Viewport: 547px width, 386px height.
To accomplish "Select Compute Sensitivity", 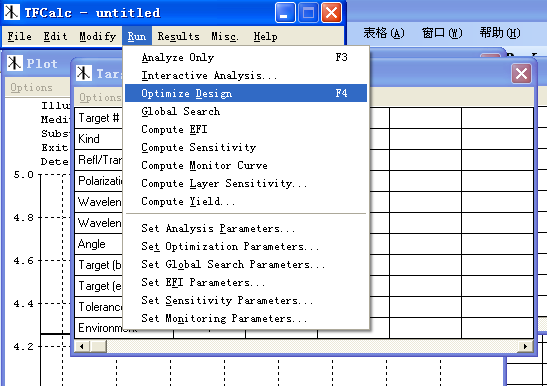I will (x=246, y=147).
